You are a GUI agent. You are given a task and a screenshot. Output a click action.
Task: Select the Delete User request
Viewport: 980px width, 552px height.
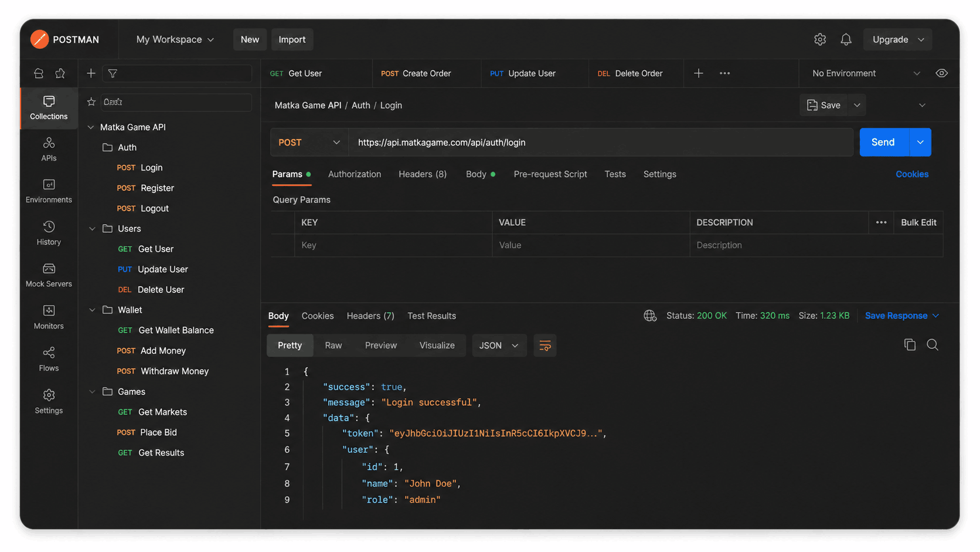(151, 290)
